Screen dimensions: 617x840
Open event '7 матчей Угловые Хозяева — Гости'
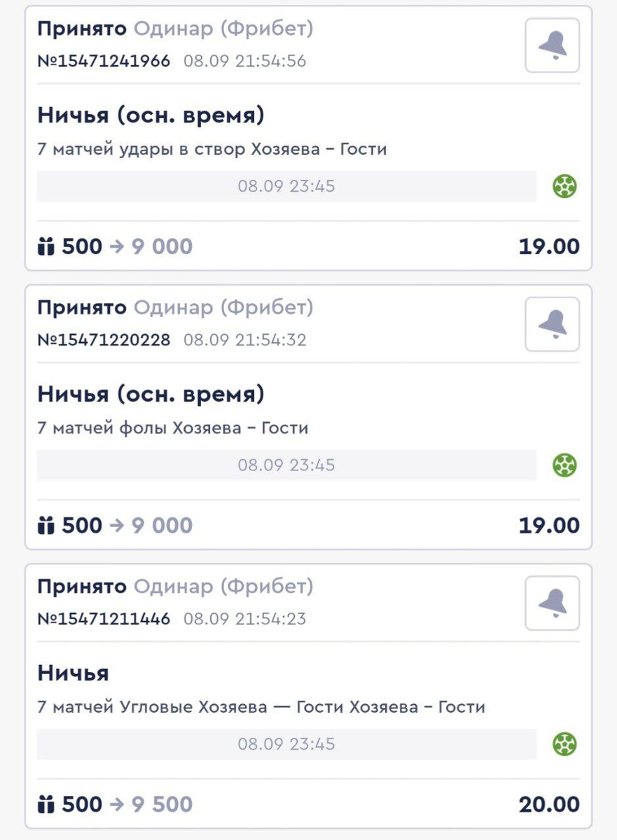[x=261, y=707]
